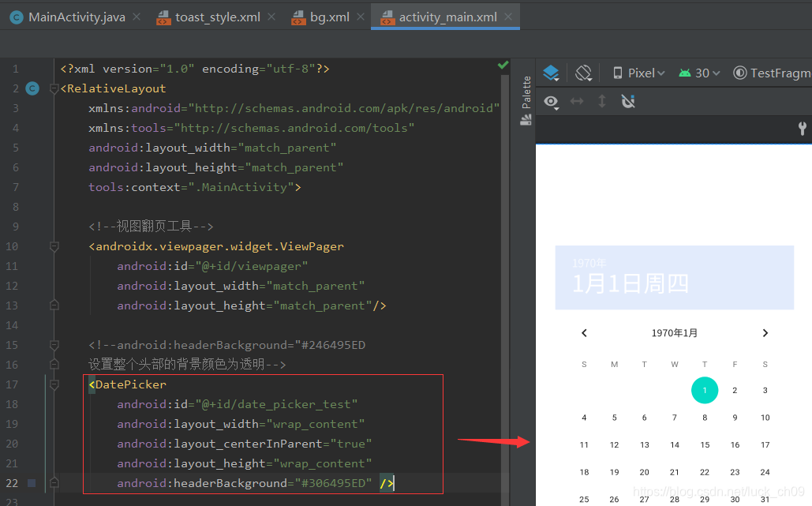Image resolution: width=812 pixels, height=506 pixels.
Task: Click the fold end marker on line 16
Action: [x=54, y=365]
